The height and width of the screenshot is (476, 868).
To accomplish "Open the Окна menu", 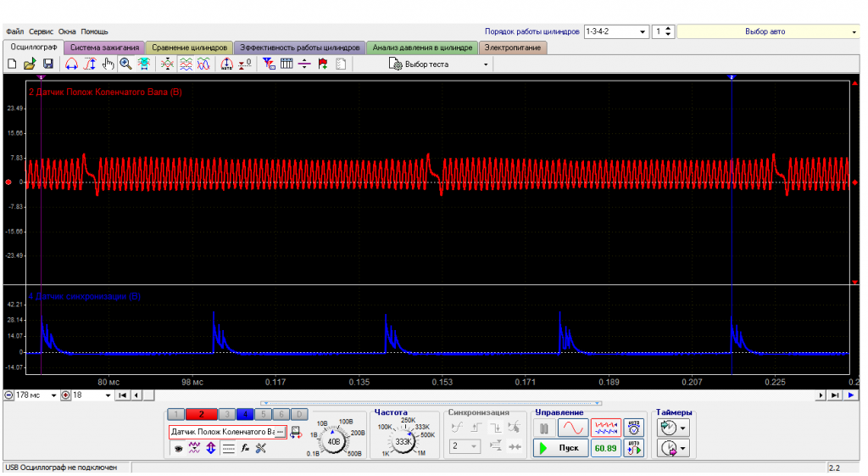I will click(67, 31).
